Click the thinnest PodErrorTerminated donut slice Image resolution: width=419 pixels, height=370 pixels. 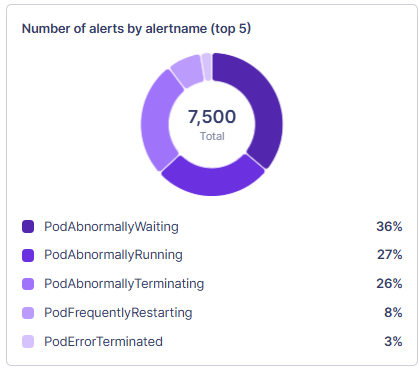coord(207,67)
